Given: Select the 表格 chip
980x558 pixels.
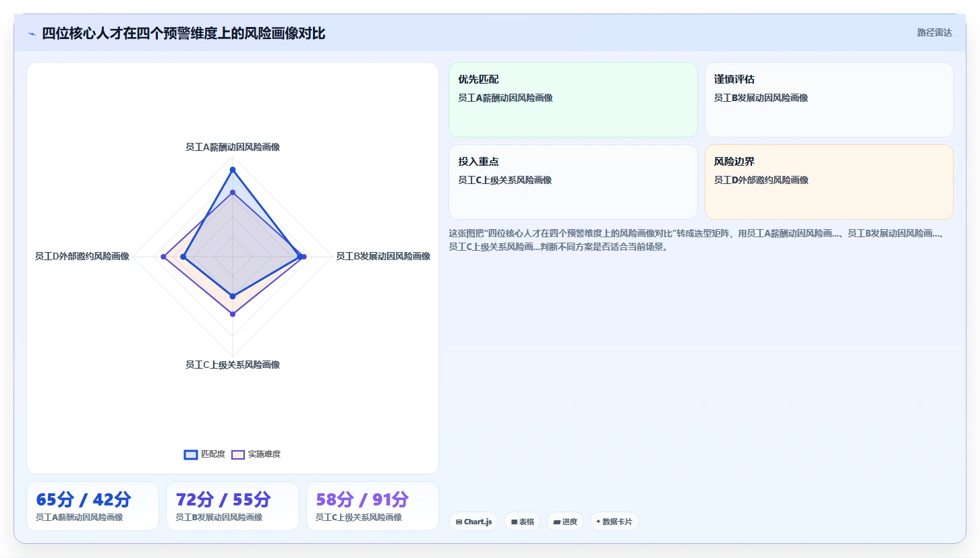Looking at the screenshot, I should point(523,522).
